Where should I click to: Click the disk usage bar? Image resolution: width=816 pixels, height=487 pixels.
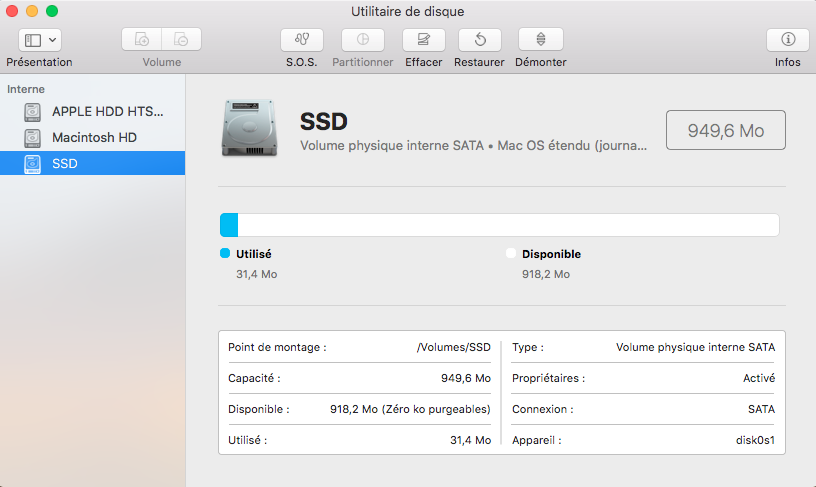[x=500, y=225]
